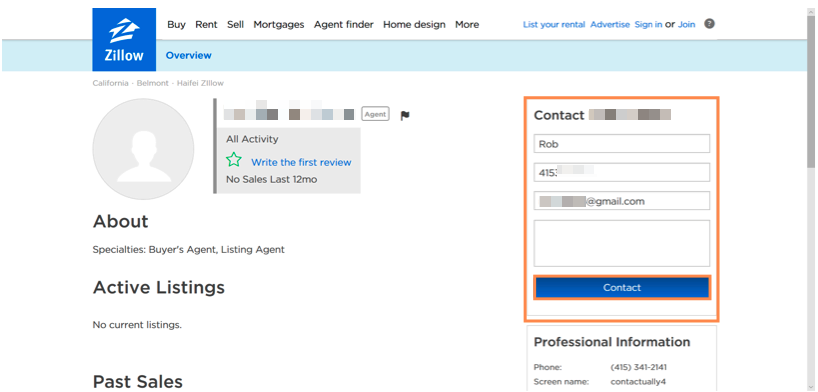Click the List your rental link
Image resolution: width=818 pixels, height=392 pixels.
[554, 25]
